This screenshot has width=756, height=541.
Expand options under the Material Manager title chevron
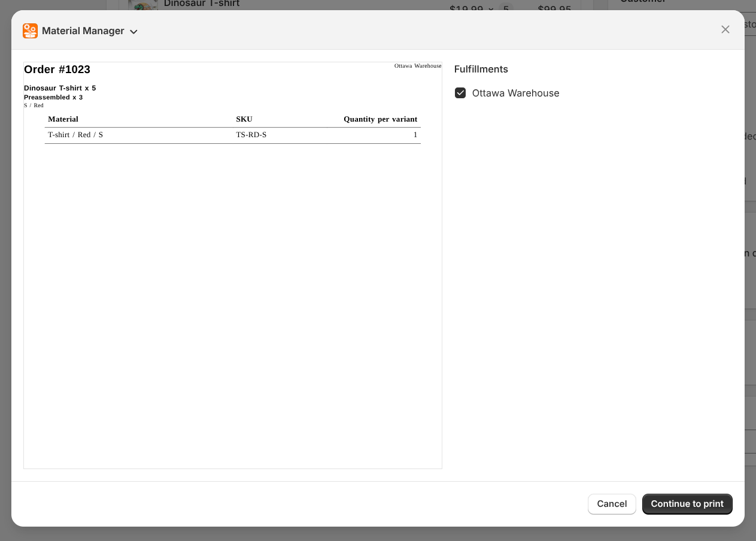(x=133, y=31)
